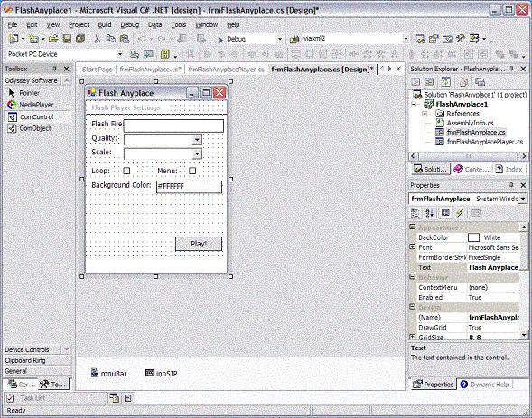Click the inpSIP component in the tray
The image size is (532, 418).
tap(162, 374)
